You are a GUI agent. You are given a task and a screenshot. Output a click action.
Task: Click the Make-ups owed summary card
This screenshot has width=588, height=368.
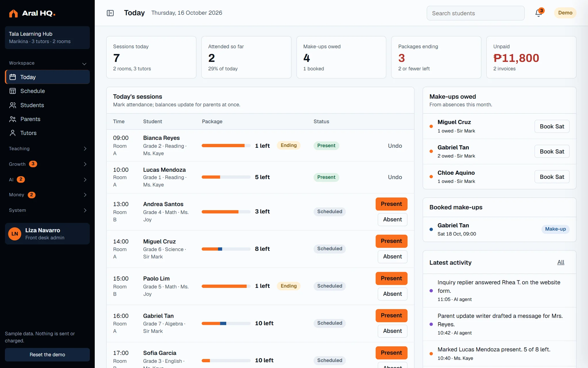pyautogui.click(x=341, y=57)
